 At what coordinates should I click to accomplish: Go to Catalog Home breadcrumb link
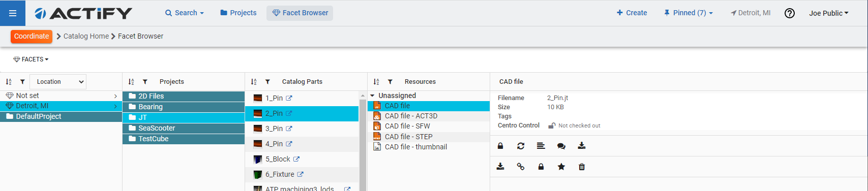tap(86, 36)
